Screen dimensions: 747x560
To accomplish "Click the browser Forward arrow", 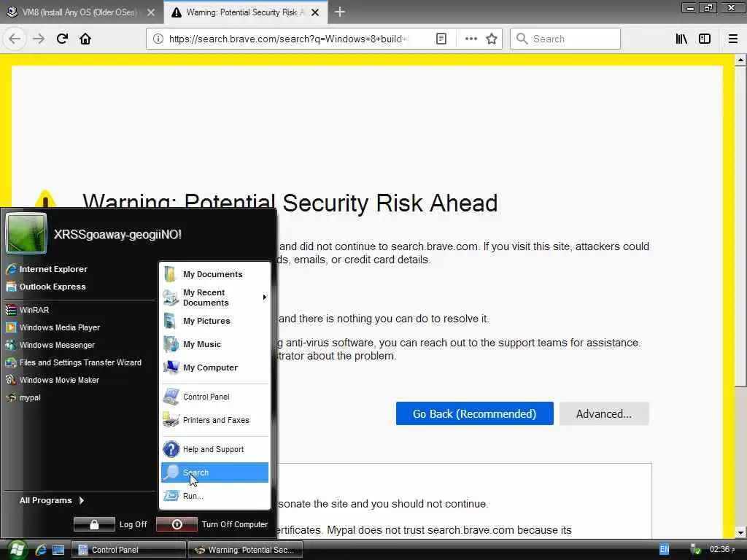I will point(39,39).
